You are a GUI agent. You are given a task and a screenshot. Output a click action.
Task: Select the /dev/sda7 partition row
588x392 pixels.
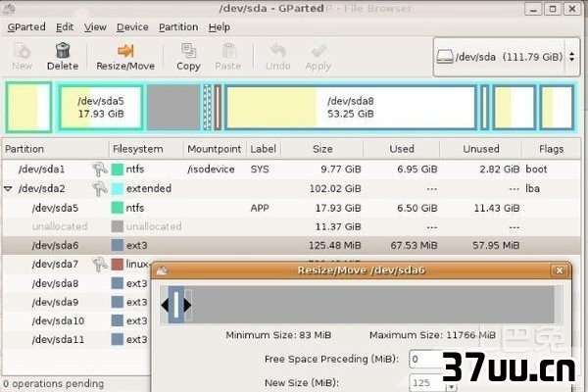76,264
